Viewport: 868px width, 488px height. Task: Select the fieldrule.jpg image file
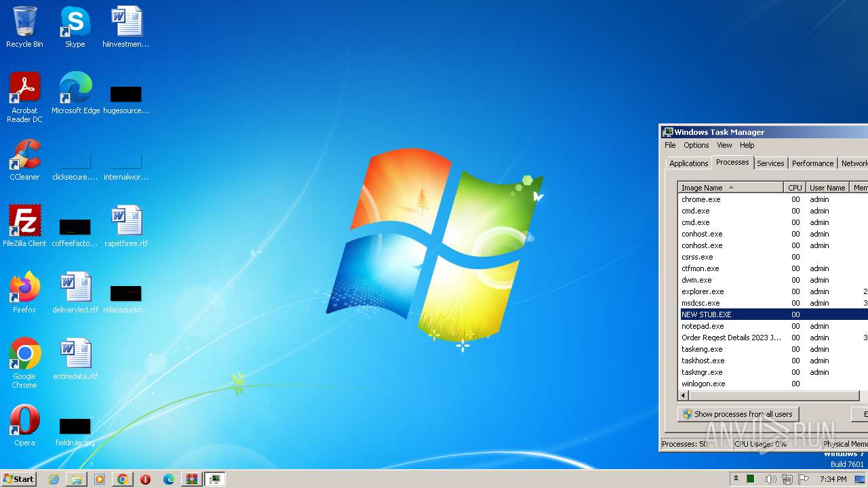[75, 431]
